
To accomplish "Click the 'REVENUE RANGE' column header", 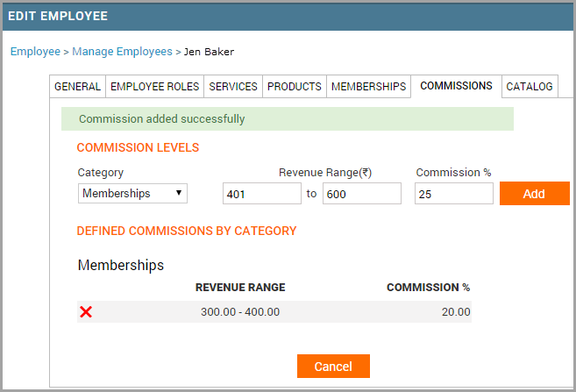I will click(x=240, y=288).
